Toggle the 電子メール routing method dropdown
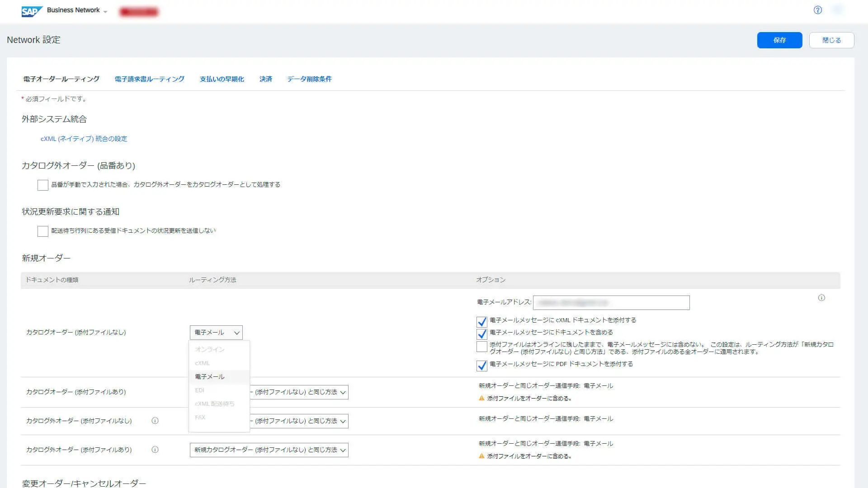The image size is (868, 488). (216, 333)
